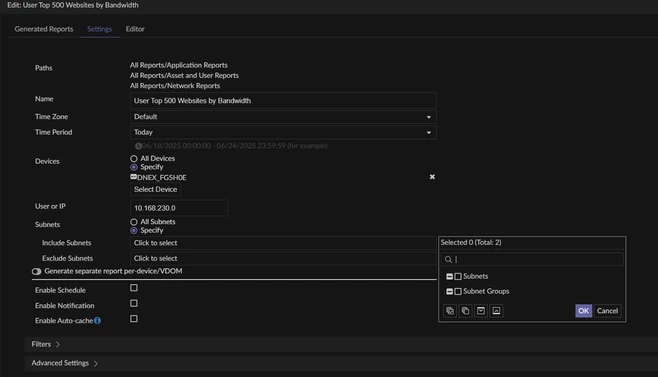
Task: Switch to the Generated Reports tab
Action: [x=44, y=29]
